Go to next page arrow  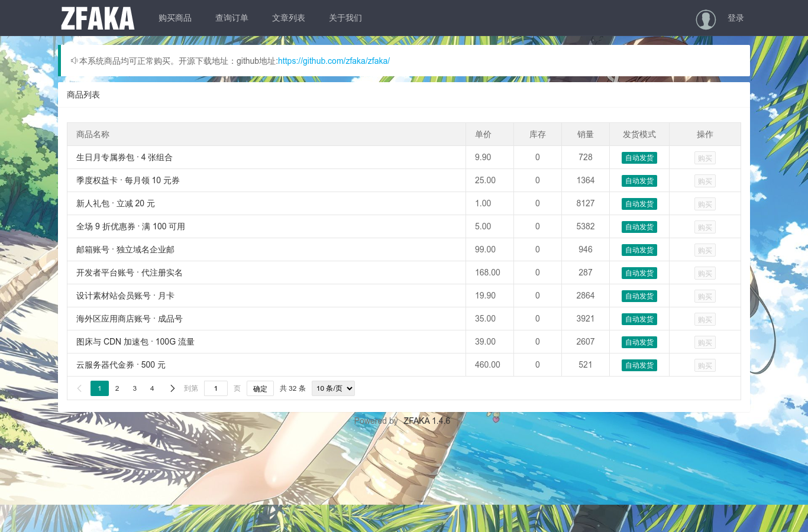tap(172, 388)
